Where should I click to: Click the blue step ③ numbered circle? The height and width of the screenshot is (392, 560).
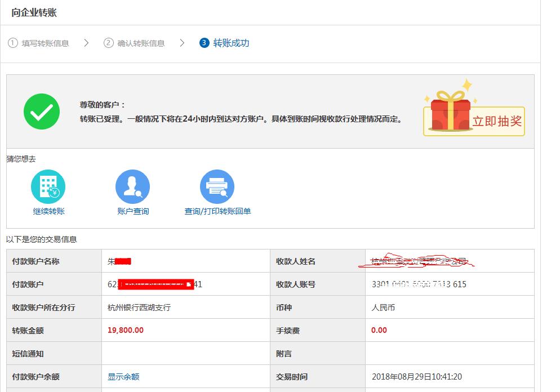tap(203, 42)
